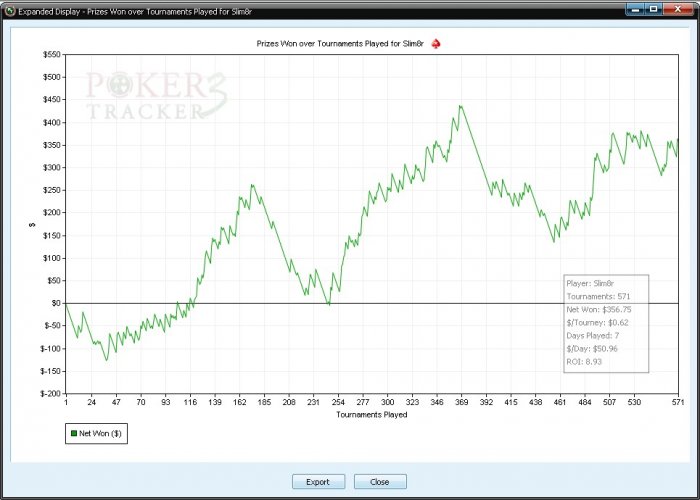Minimize the Expanded Display window
Viewport: 700px width, 500px height.
634,9
